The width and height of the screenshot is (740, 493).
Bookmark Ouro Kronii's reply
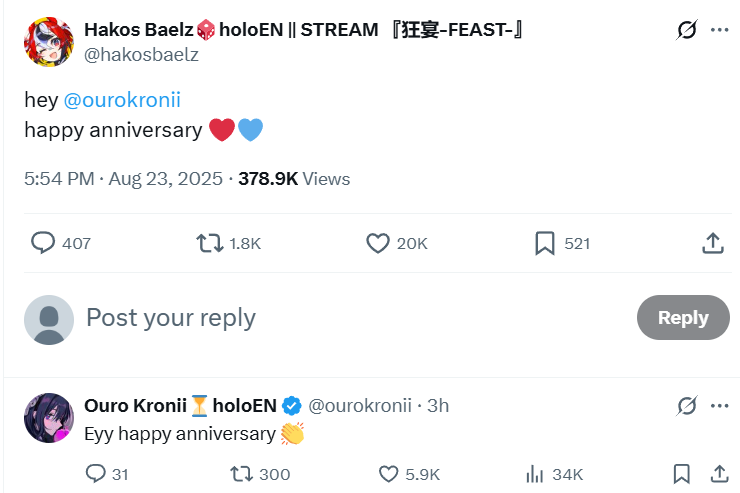click(x=681, y=474)
